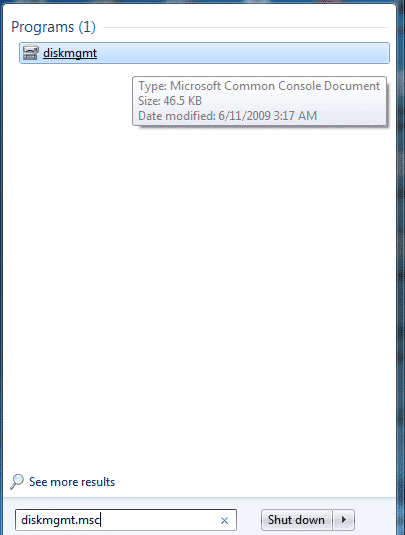Click the Size: 46.5 KB tooltip text
Viewport: 405px width, 535px height.
pos(170,101)
